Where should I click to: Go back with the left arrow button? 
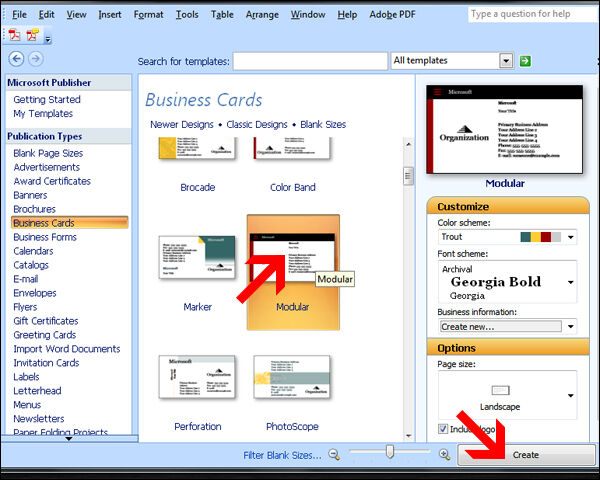16,59
